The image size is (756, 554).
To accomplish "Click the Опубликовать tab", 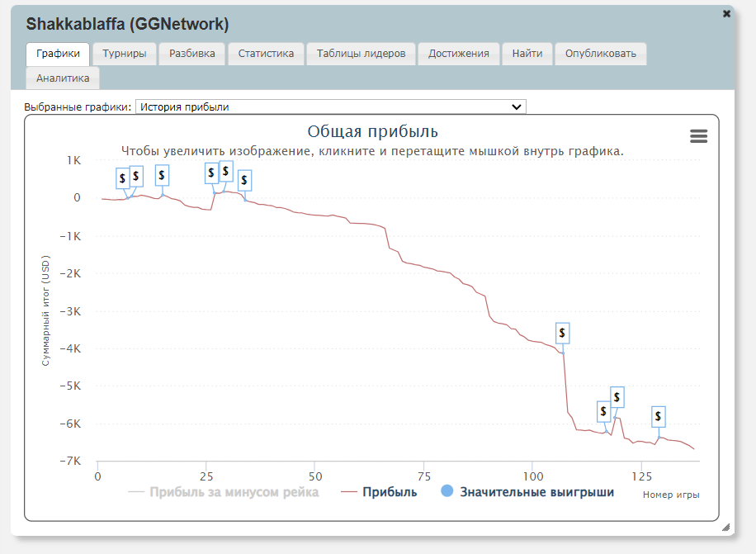I will (600, 54).
